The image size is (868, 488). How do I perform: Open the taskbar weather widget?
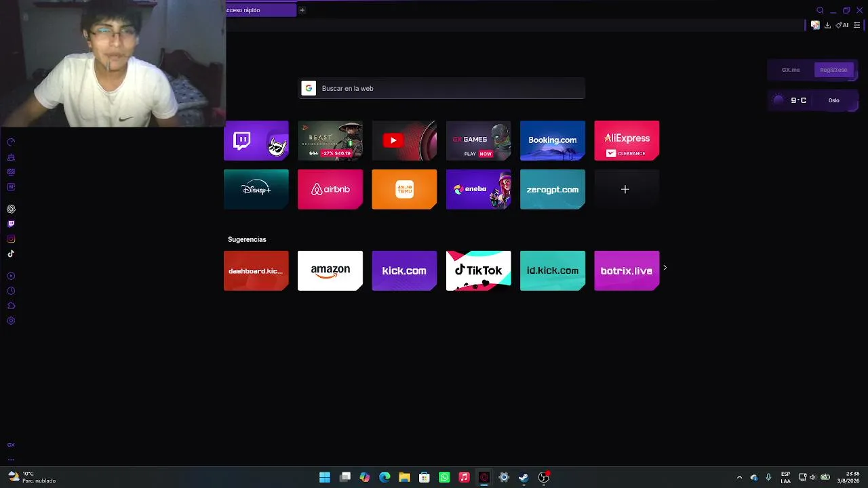pos(32,477)
